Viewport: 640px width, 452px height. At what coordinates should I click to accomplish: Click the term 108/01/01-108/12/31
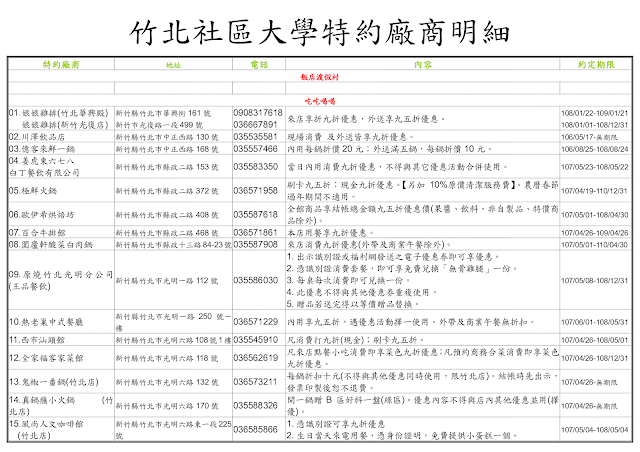click(595, 125)
